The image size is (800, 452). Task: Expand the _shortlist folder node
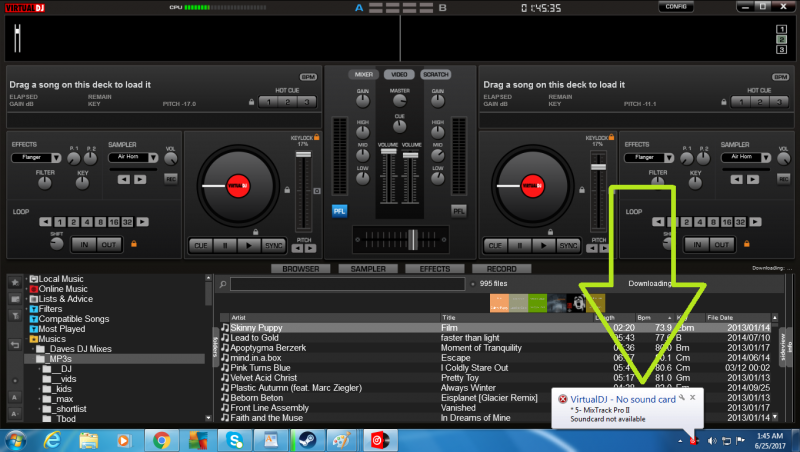coord(40,409)
